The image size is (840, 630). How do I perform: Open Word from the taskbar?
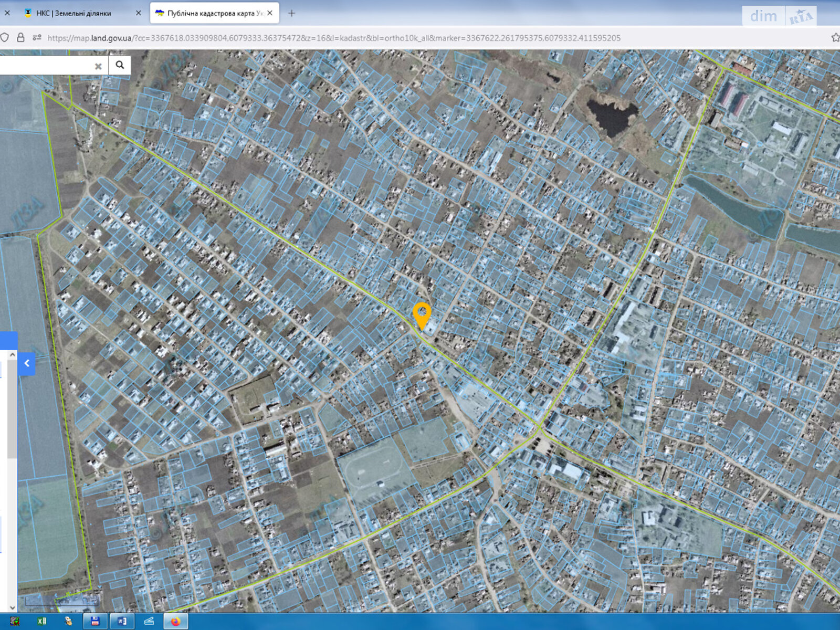tap(122, 622)
